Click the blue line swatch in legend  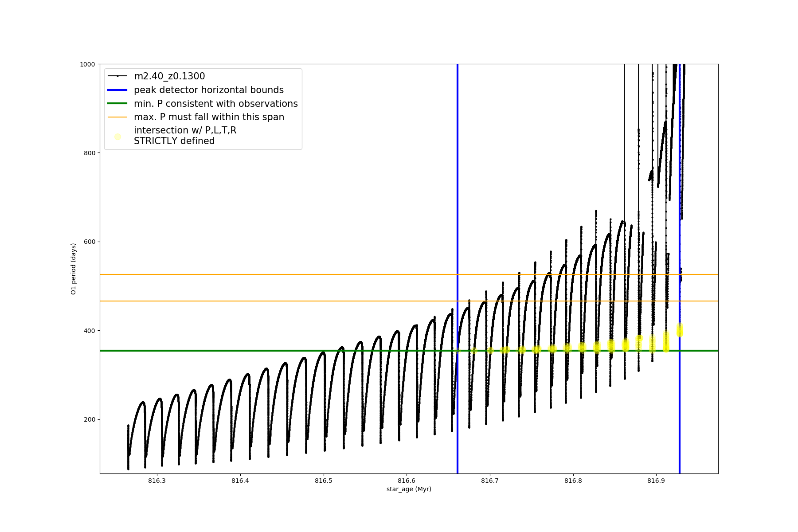[x=117, y=90]
